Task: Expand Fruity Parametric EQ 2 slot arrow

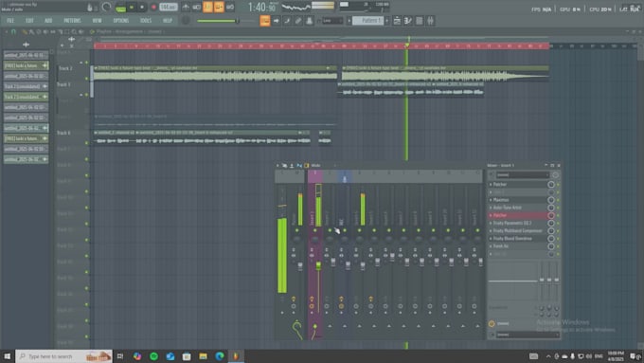Action: [x=491, y=224]
